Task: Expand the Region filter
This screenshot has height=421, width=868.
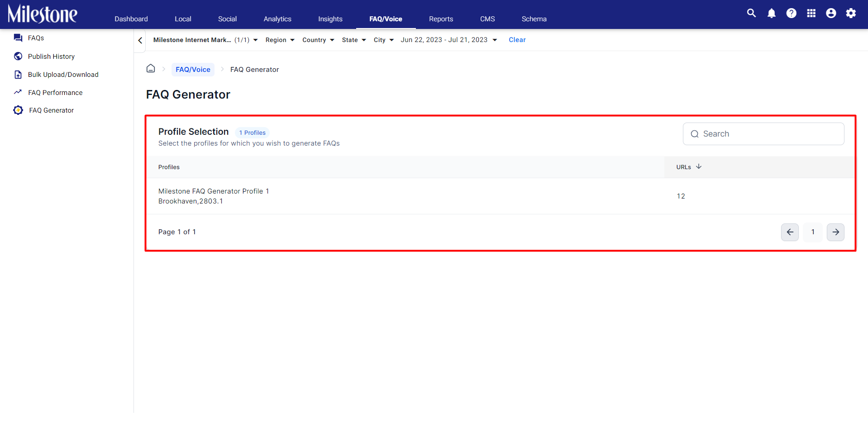Action: coord(280,40)
